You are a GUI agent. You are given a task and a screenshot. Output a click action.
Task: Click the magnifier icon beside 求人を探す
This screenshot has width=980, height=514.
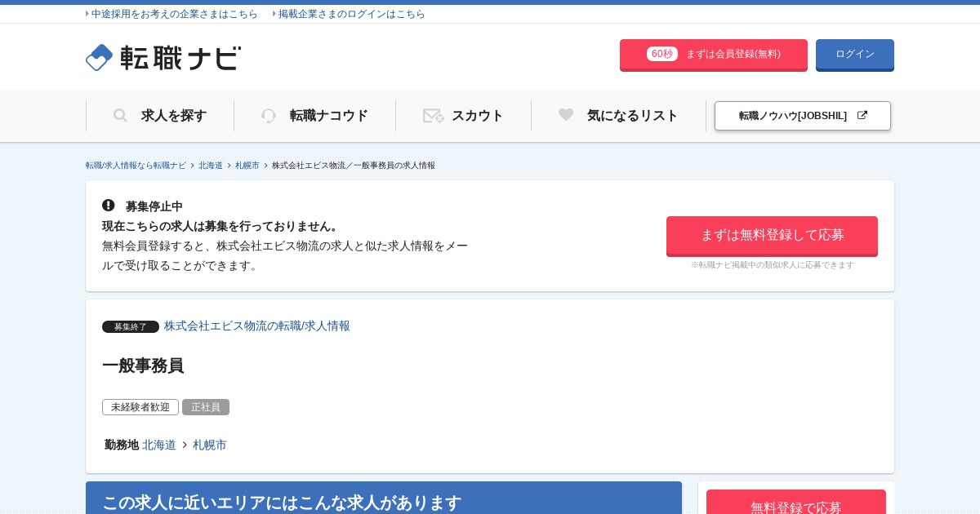pyautogui.click(x=120, y=116)
